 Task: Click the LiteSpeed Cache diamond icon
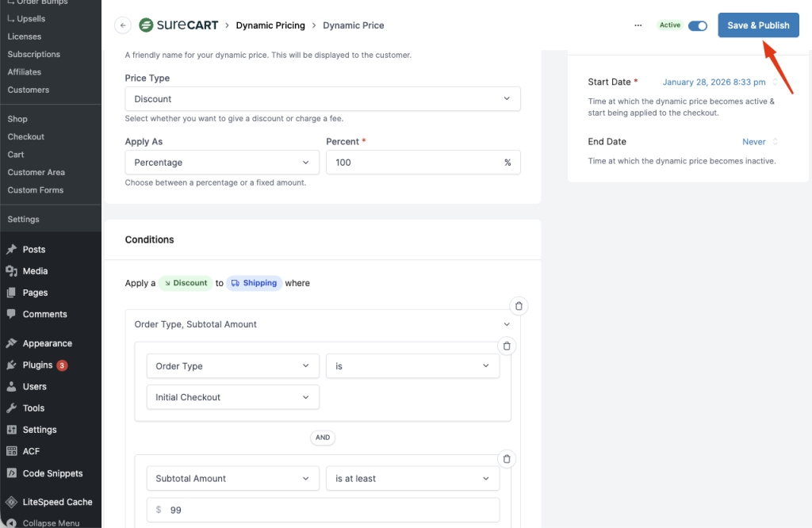coord(11,502)
